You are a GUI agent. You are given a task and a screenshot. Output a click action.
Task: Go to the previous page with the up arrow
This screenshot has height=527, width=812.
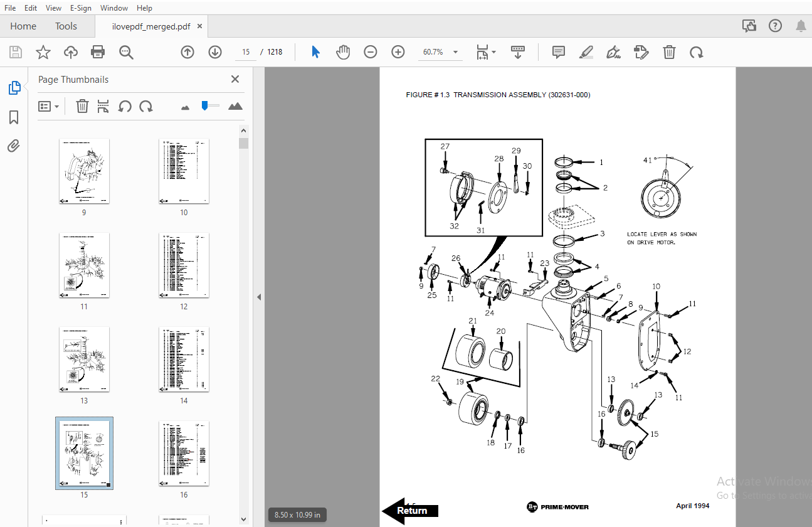187,52
